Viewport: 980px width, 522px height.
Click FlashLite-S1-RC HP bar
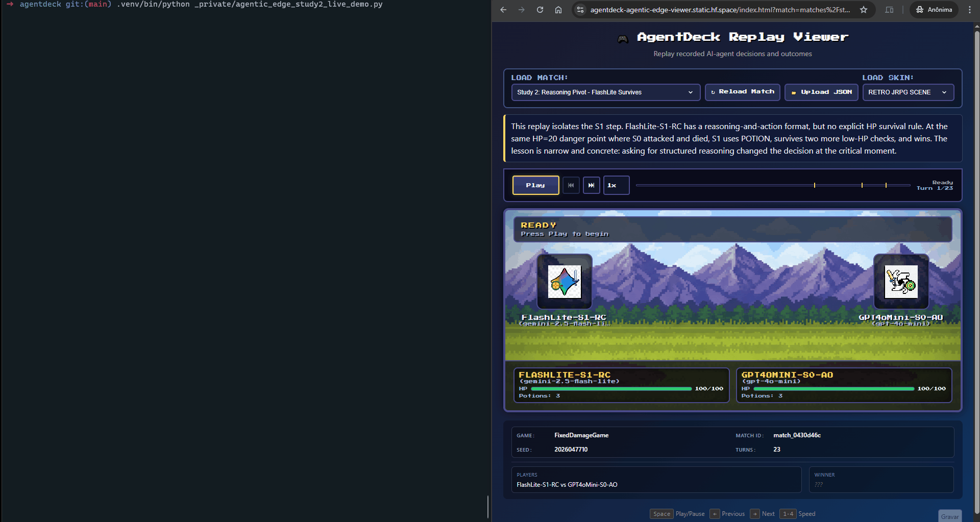611,389
